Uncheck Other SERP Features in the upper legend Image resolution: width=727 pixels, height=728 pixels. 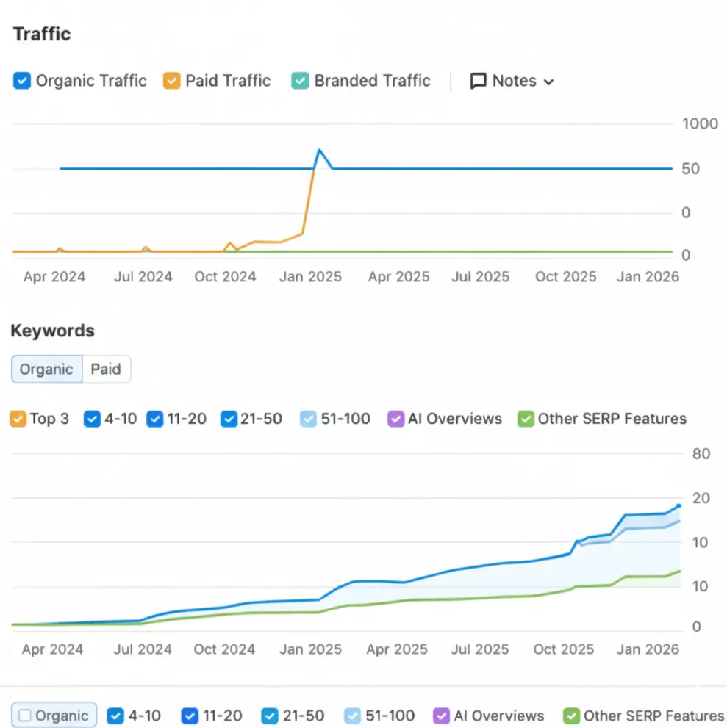pyautogui.click(x=526, y=419)
